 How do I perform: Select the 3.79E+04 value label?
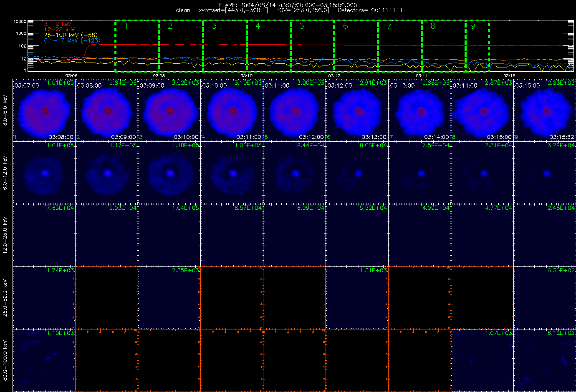pos(561,146)
